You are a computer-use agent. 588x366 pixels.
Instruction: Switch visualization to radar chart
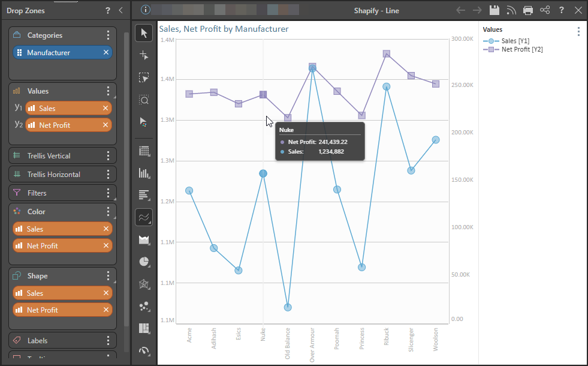click(x=144, y=284)
